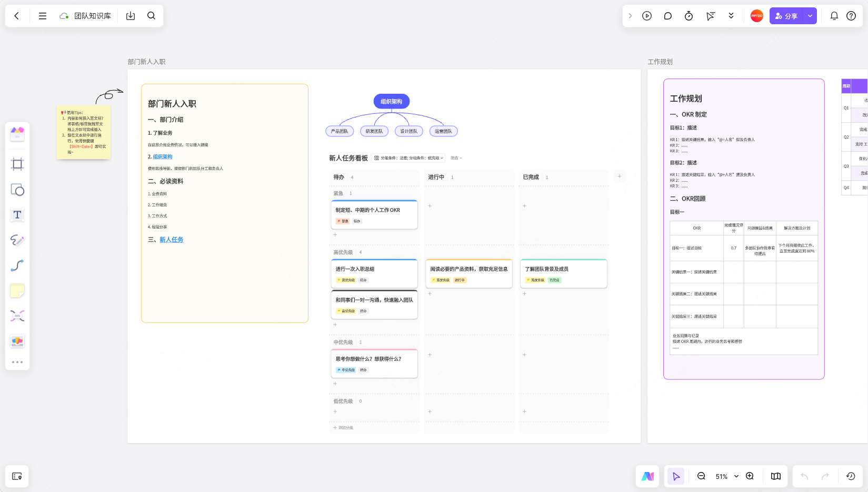Click the orange user avatar
868x492 pixels.
(x=757, y=16)
